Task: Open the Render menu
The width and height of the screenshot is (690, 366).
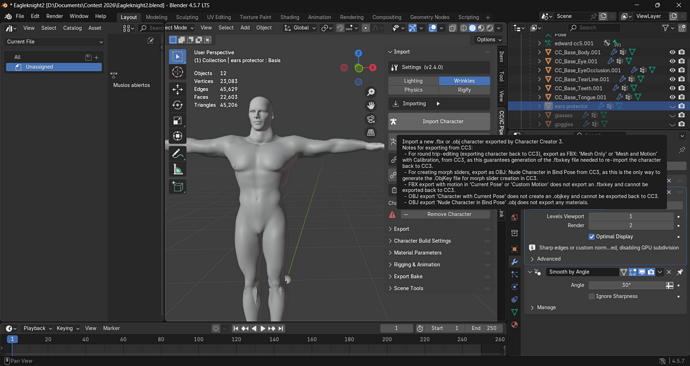Action: pyautogui.click(x=54, y=16)
